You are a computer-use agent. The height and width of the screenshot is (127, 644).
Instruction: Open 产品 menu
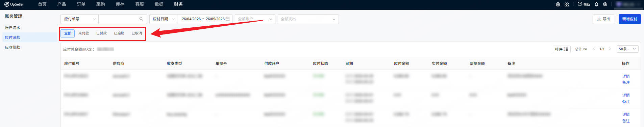61,4
